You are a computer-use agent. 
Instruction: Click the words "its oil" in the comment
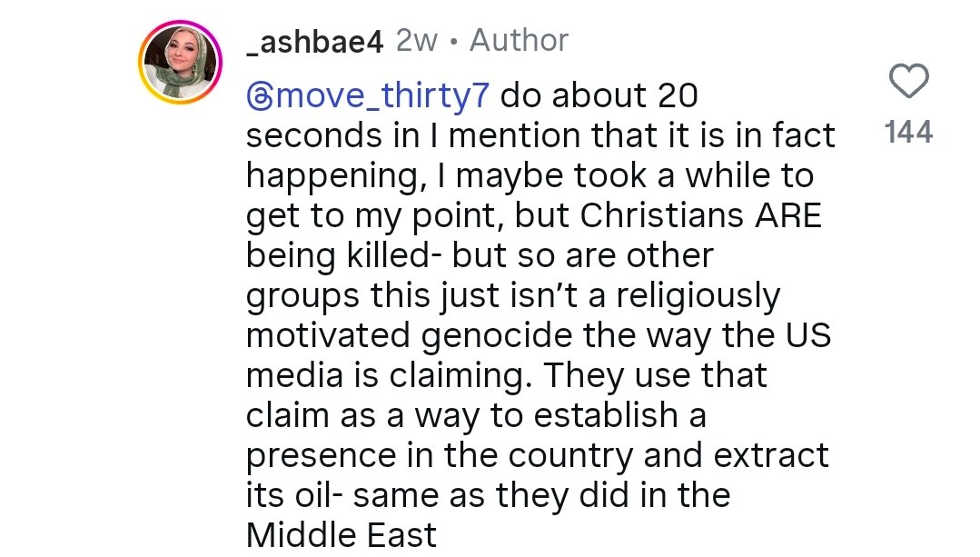pos(290,495)
